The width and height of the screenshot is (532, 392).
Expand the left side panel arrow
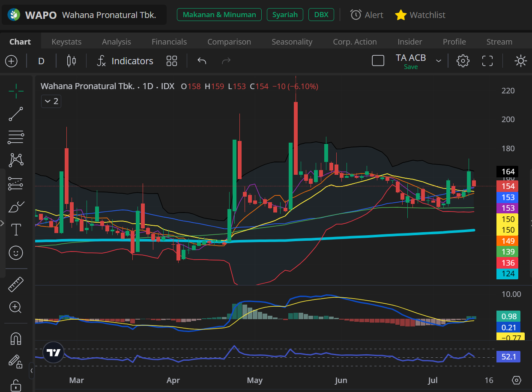click(2, 223)
